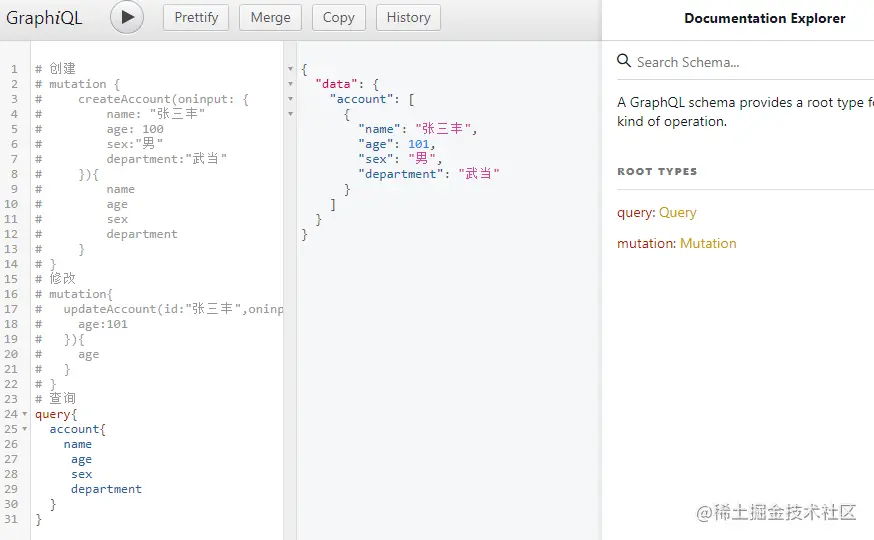Click the 'account' field in the editor

(x=74, y=429)
